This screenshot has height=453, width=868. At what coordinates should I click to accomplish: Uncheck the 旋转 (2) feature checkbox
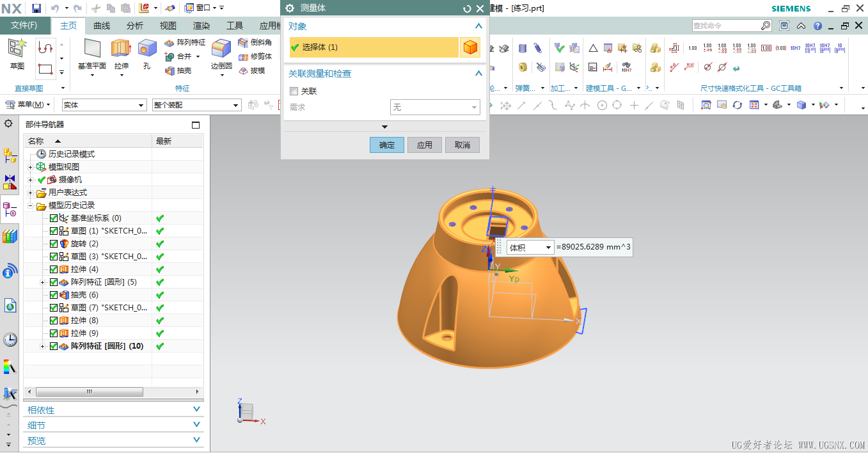coord(54,244)
